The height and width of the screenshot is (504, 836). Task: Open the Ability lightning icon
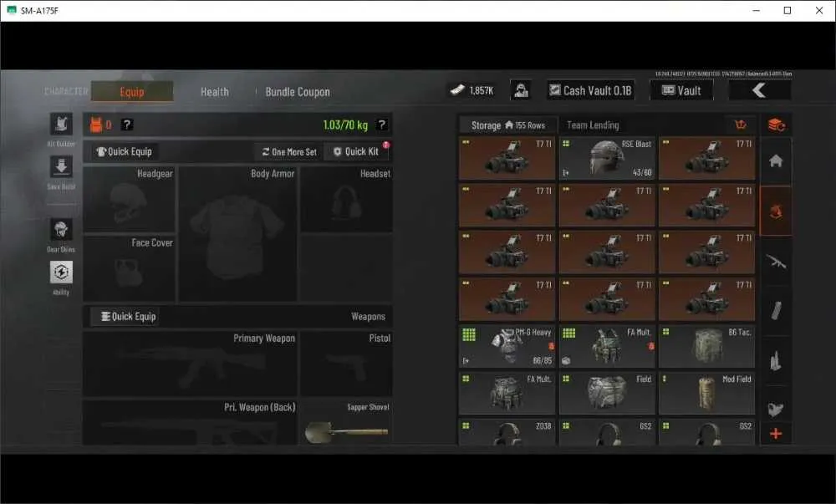point(61,272)
